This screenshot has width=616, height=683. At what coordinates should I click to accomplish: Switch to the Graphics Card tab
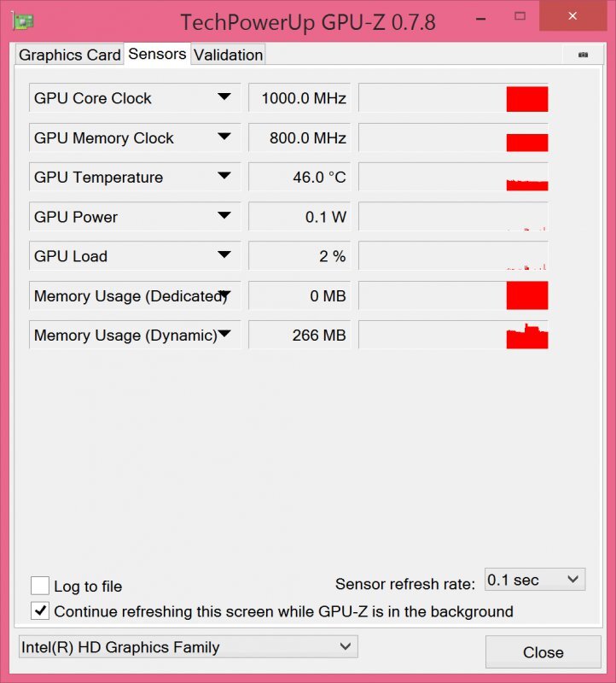68,55
